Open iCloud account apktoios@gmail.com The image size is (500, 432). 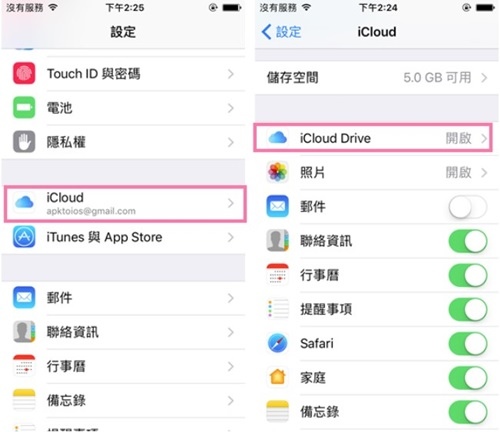(125, 204)
